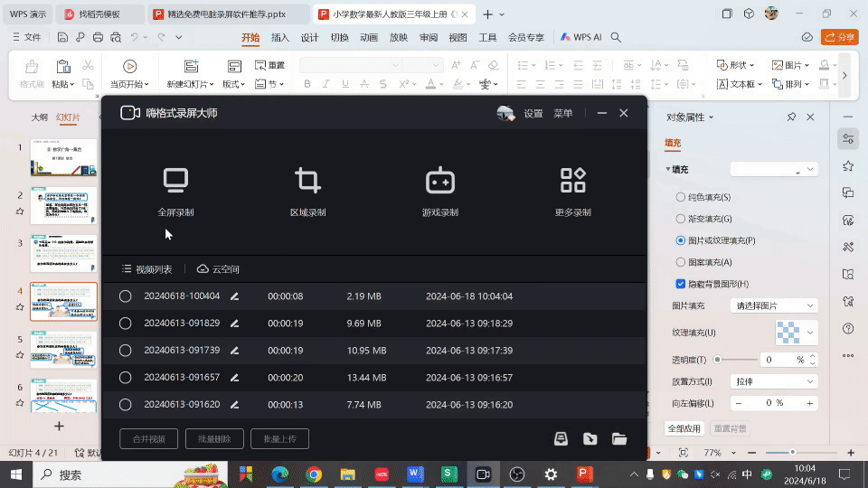This screenshot has height=488, width=868.
Task: Open Settings (设置) in the screen recorder
Action: coord(533,114)
